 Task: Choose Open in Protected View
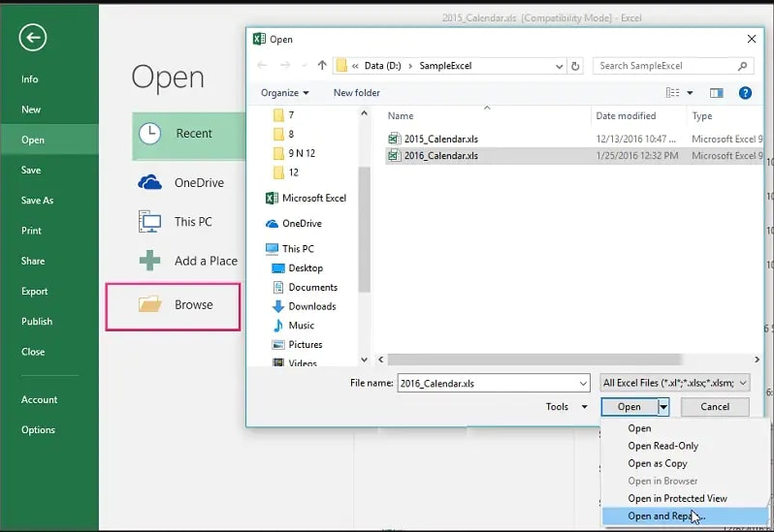pyautogui.click(x=677, y=498)
